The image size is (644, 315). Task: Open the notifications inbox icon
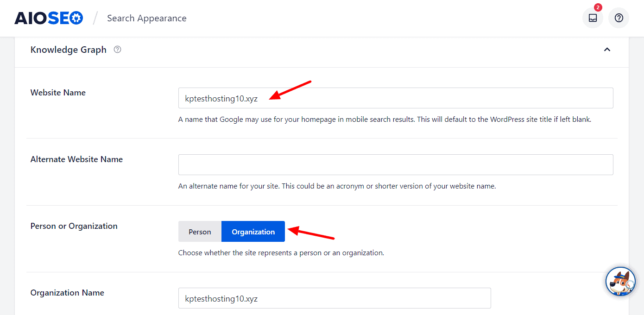pyautogui.click(x=592, y=18)
